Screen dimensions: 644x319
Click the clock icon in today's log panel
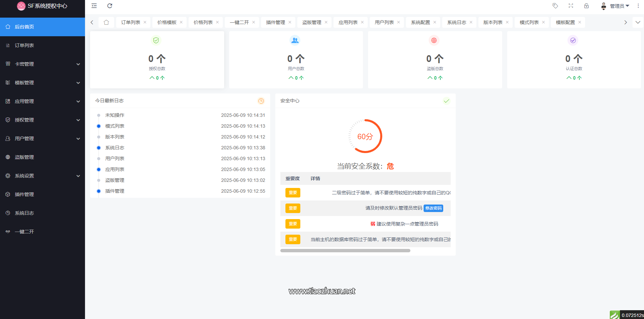[x=261, y=101]
